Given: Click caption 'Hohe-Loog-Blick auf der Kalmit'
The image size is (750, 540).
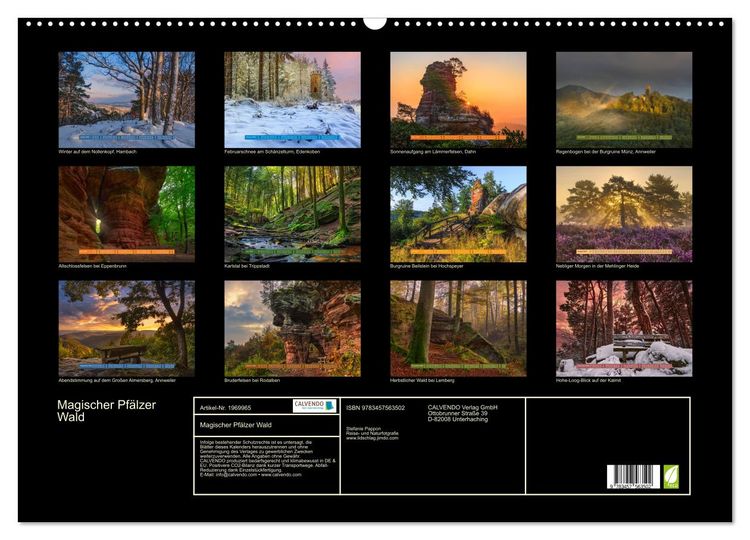Looking at the screenshot, I should coord(588,380).
